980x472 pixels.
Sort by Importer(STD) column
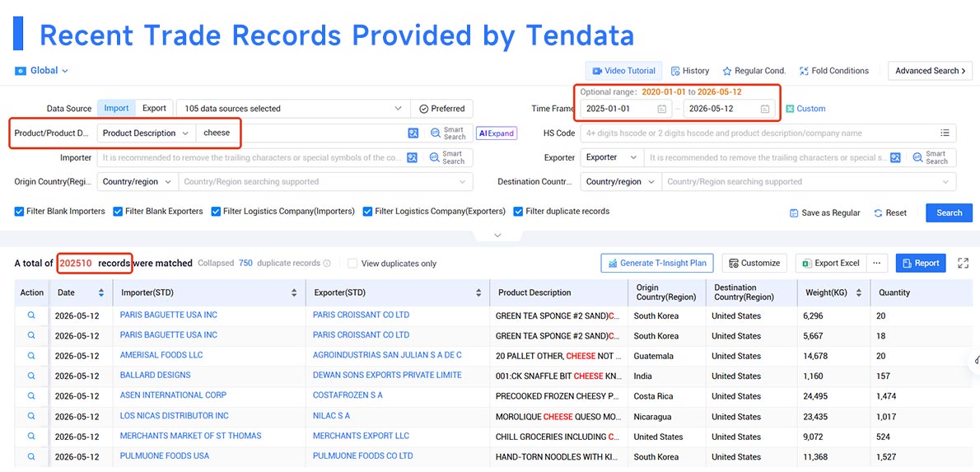pos(294,292)
